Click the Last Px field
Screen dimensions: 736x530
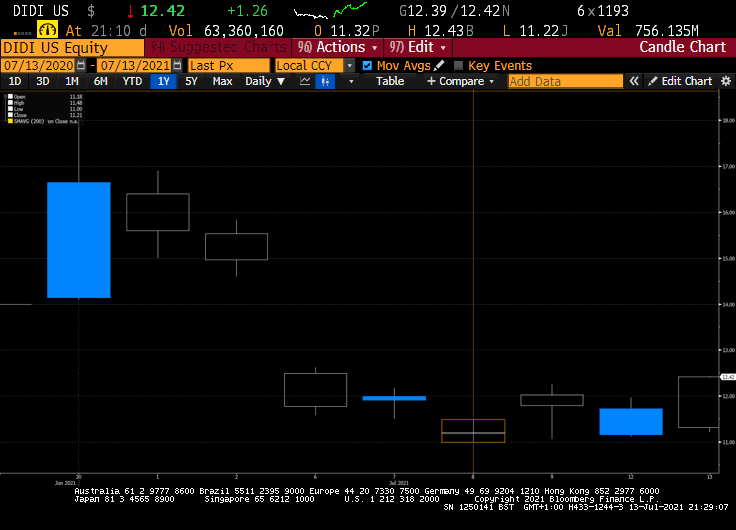pyautogui.click(x=229, y=65)
